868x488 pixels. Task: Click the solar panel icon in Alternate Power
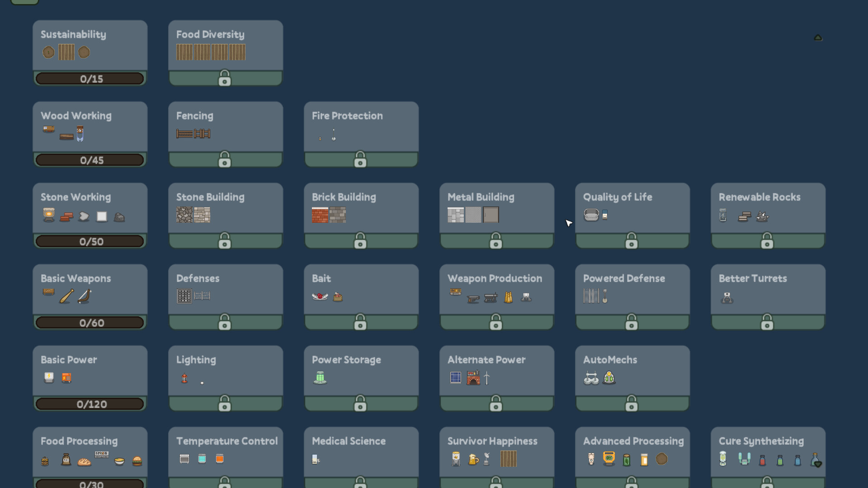456,377
